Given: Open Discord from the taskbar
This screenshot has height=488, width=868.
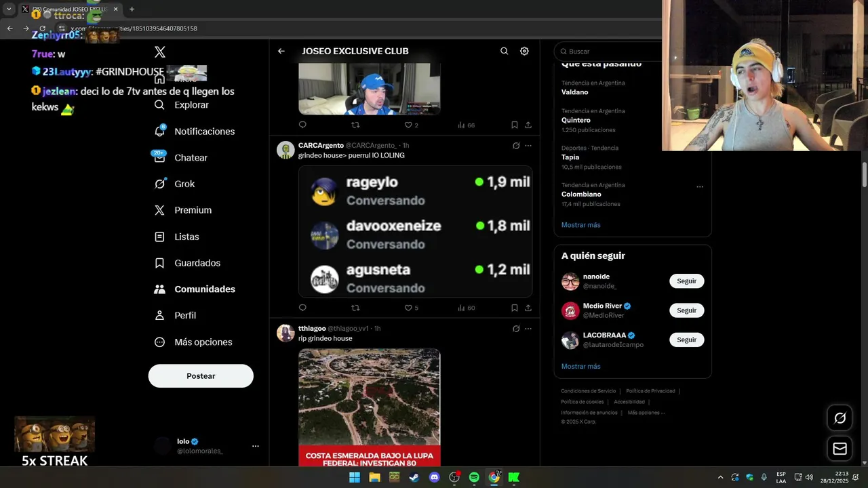Looking at the screenshot, I should tap(435, 477).
